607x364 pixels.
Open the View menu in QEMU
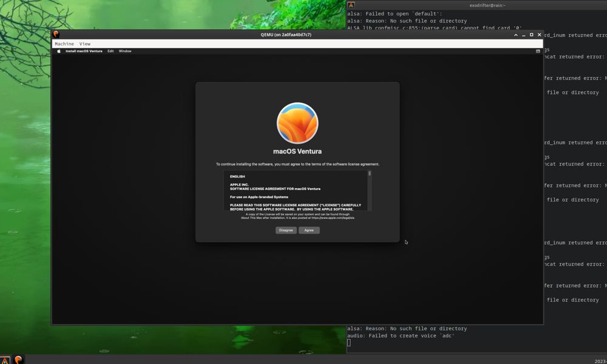pyautogui.click(x=85, y=44)
